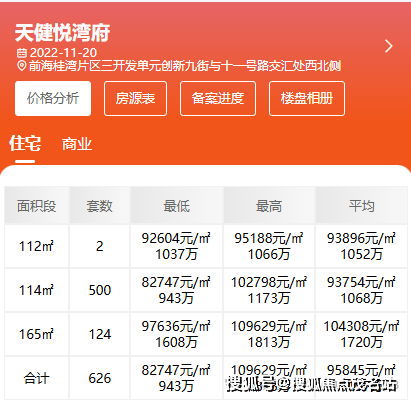Click lowest price 82747元/㎡ in 合计 row
The width and height of the screenshot is (411, 401).
pos(176,370)
